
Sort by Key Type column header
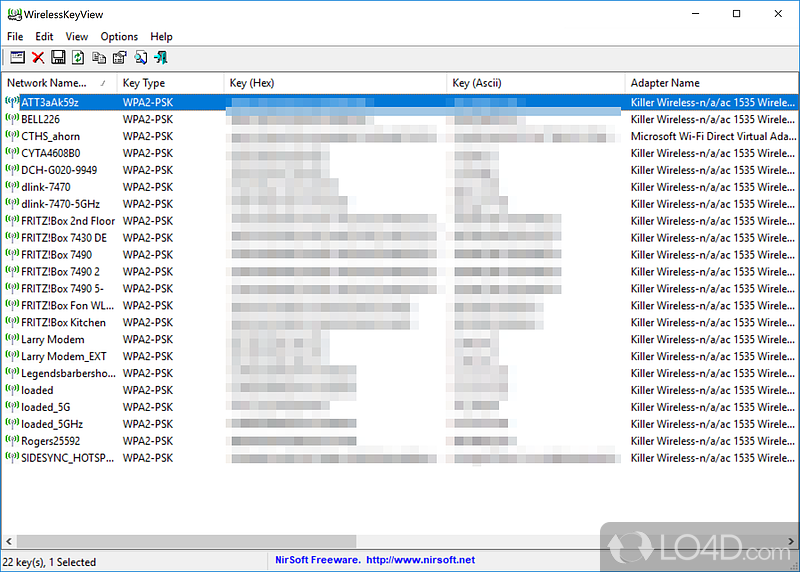170,83
